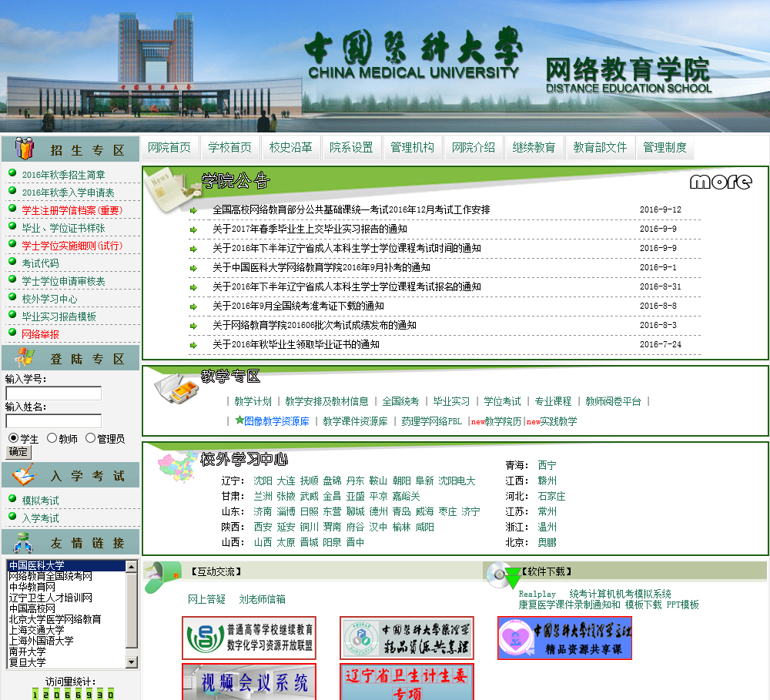
Task: Open the Realplay download link
Action: point(537,594)
